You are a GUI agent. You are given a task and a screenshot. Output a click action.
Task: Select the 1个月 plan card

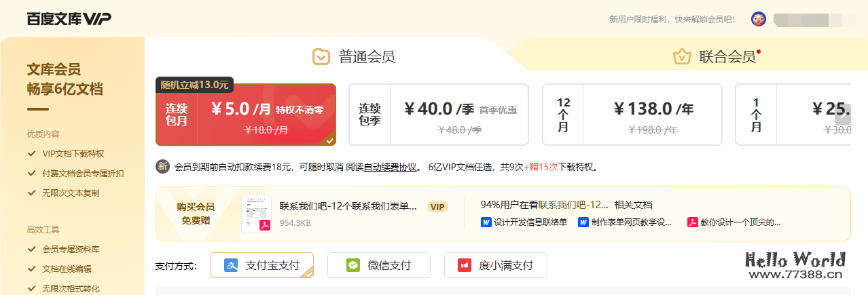pyautogui.click(x=793, y=115)
